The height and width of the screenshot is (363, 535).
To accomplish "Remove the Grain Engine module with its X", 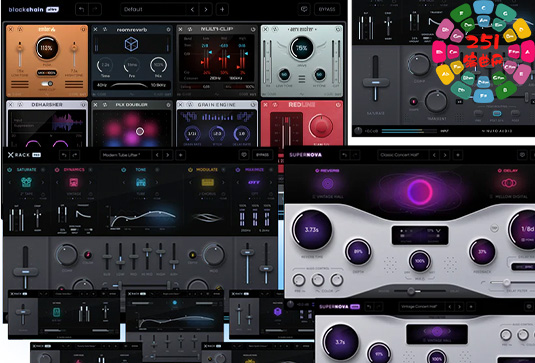I will (x=180, y=105).
